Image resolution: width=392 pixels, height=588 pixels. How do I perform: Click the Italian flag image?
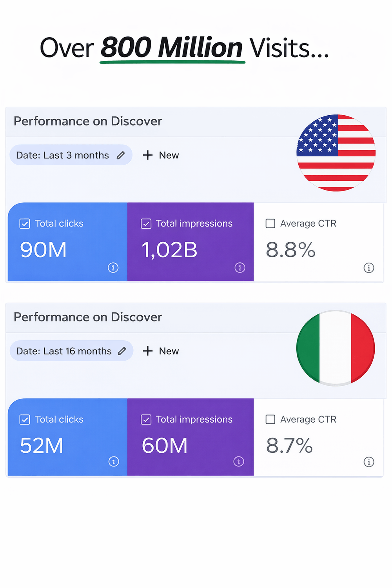pos(336,348)
